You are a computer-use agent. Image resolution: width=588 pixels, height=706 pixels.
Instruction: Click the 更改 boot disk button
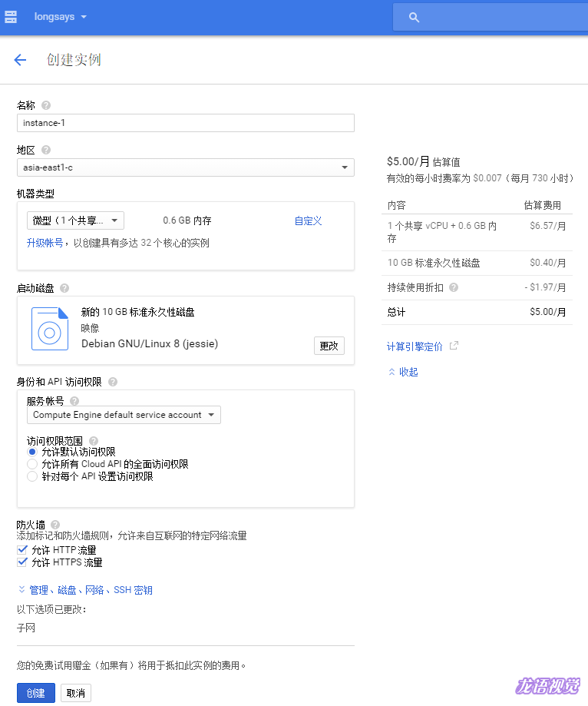(329, 346)
